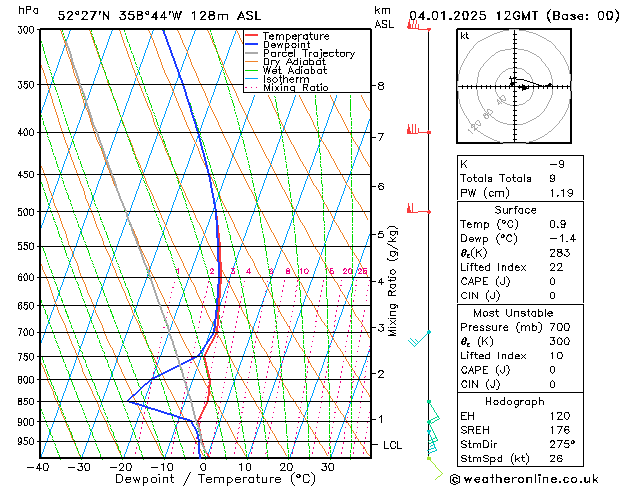Click the Most Unstable theta-e value 300
Image resolution: width=629 pixels, height=486 pixels.
tap(560, 341)
